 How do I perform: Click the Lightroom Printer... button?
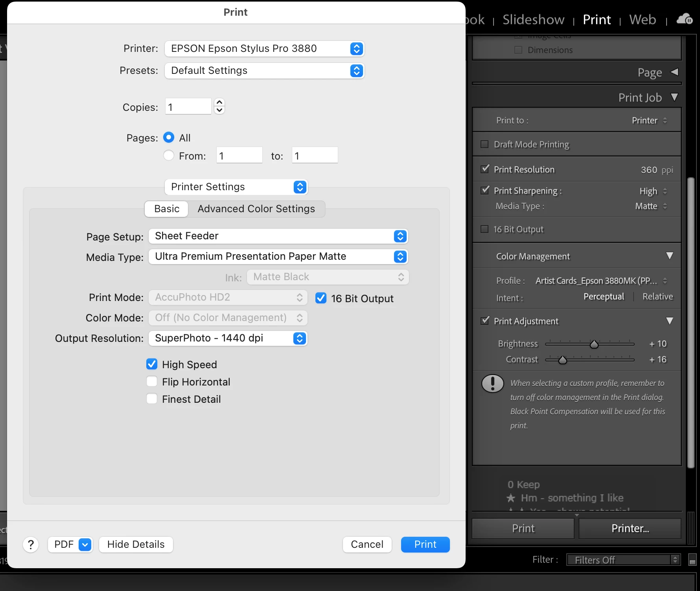point(630,529)
